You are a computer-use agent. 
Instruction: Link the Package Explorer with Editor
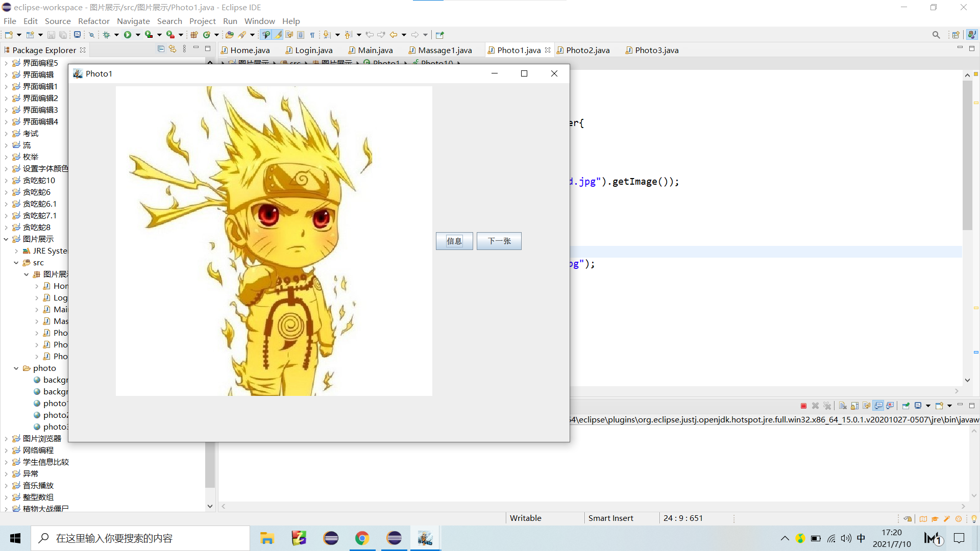[172, 48]
